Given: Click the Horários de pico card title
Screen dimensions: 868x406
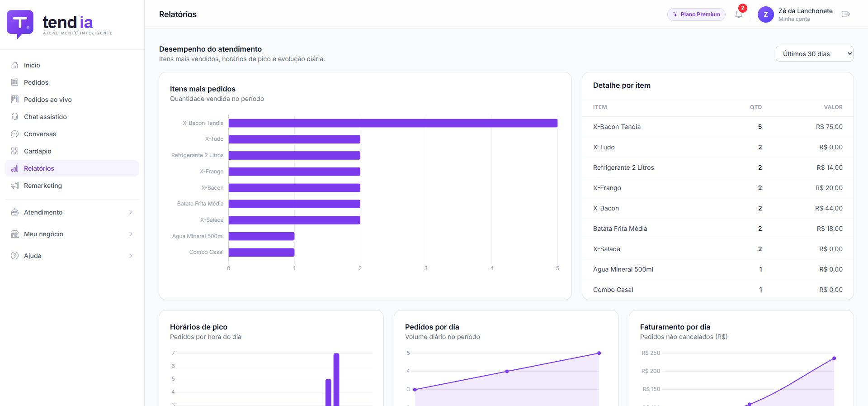Looking at the screenshot, I should tap(198, 327).
